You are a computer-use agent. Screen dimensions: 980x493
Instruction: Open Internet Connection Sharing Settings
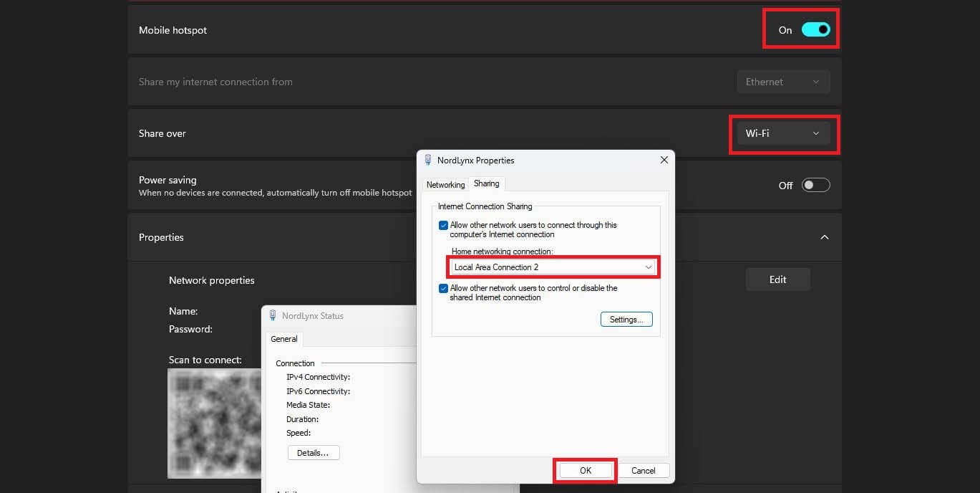626,319
